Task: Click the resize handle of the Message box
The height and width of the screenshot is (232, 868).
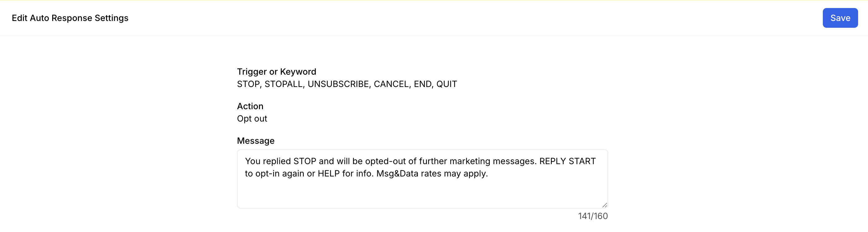Action: [604, 205]
